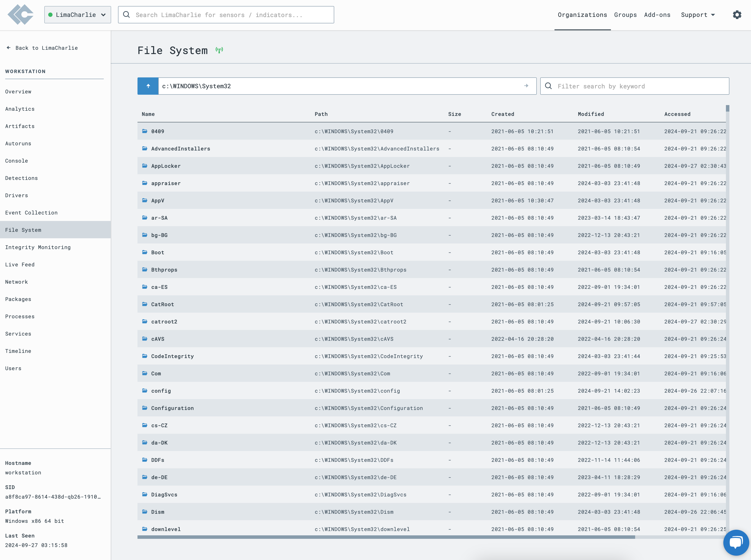
Task: Click folder icon for AppV
Action: coord(145,200)
